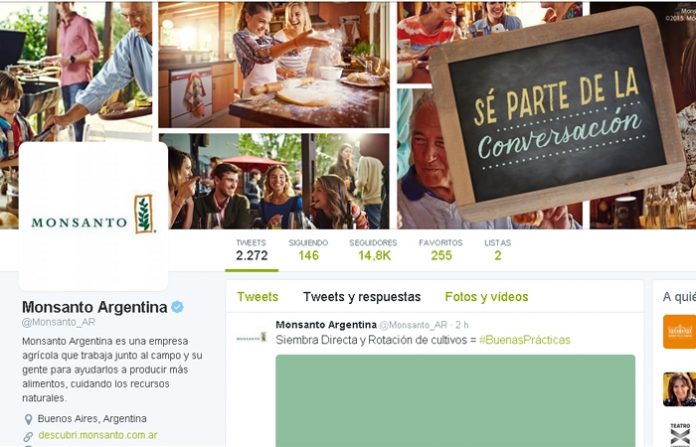Image resolution: width=696 pixels, height=447 pixels.
Task: Select the Fotos y vídeos tab
Action: click(486, 297)
